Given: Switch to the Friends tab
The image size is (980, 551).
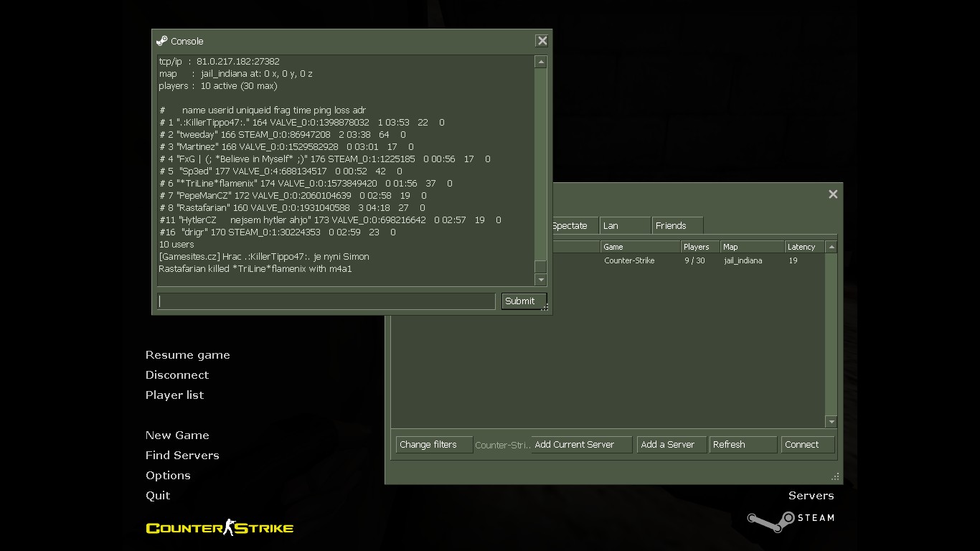Looking at the screenshot, I should tap(678, 225).
